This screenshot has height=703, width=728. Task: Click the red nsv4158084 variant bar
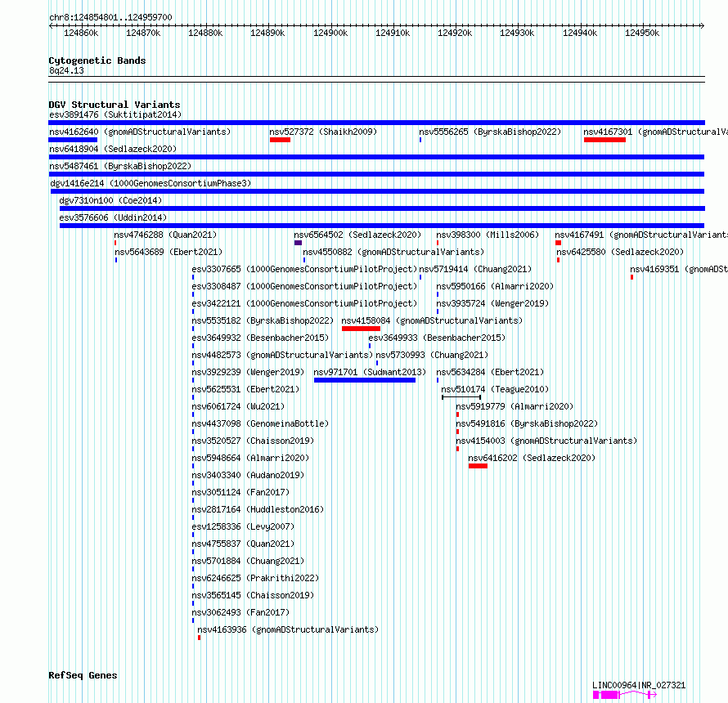tap(362, 329)
